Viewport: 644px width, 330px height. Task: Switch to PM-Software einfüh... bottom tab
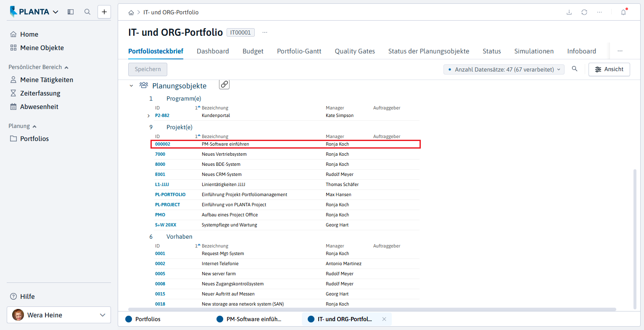pos(254,319)
